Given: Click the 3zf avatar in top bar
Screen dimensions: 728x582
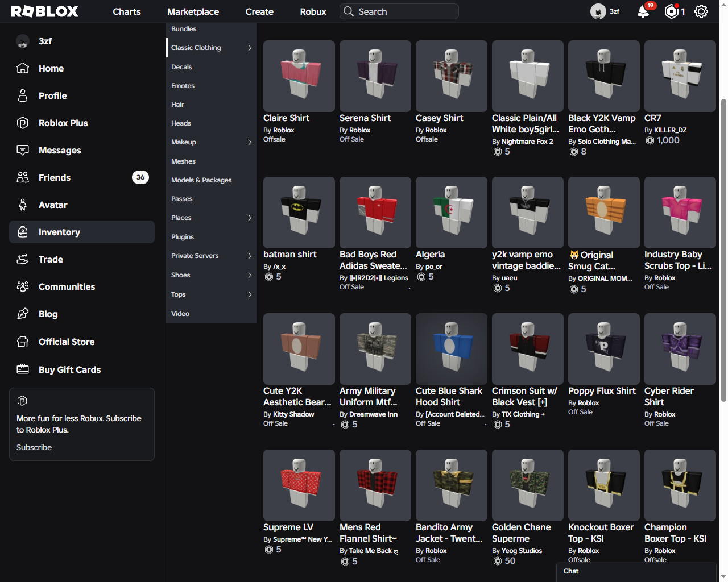Looking at the screenshot, I should 598,11.
